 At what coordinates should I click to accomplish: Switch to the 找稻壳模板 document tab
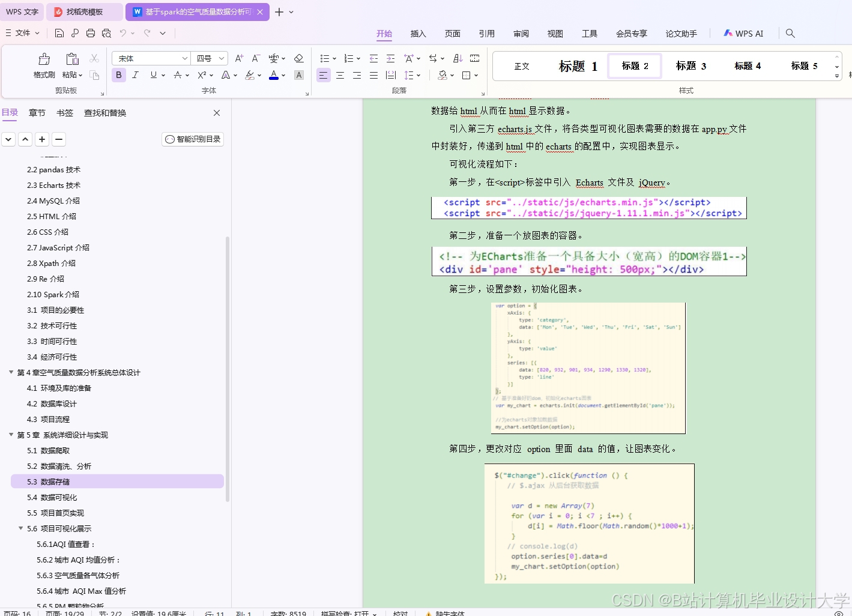84,11
